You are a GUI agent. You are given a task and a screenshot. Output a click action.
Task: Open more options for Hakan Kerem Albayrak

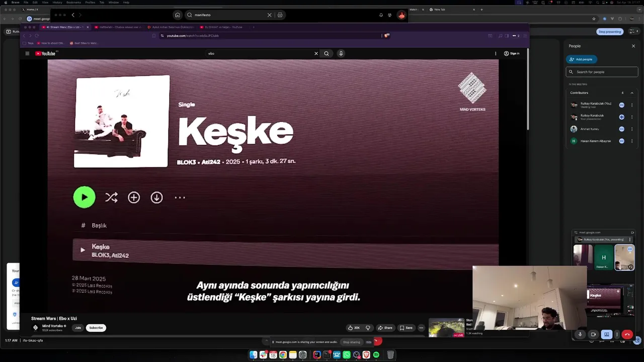632,141
